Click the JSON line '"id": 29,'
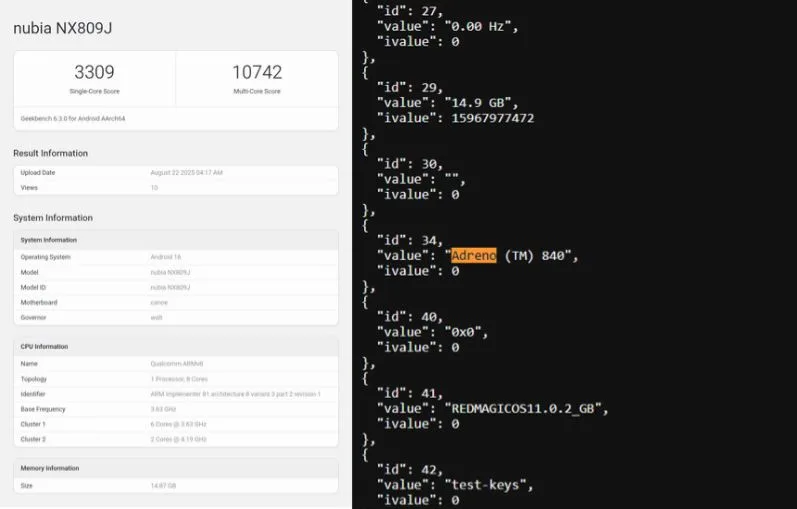This screenshot has width=797, height=509. [x=410, y=87]
